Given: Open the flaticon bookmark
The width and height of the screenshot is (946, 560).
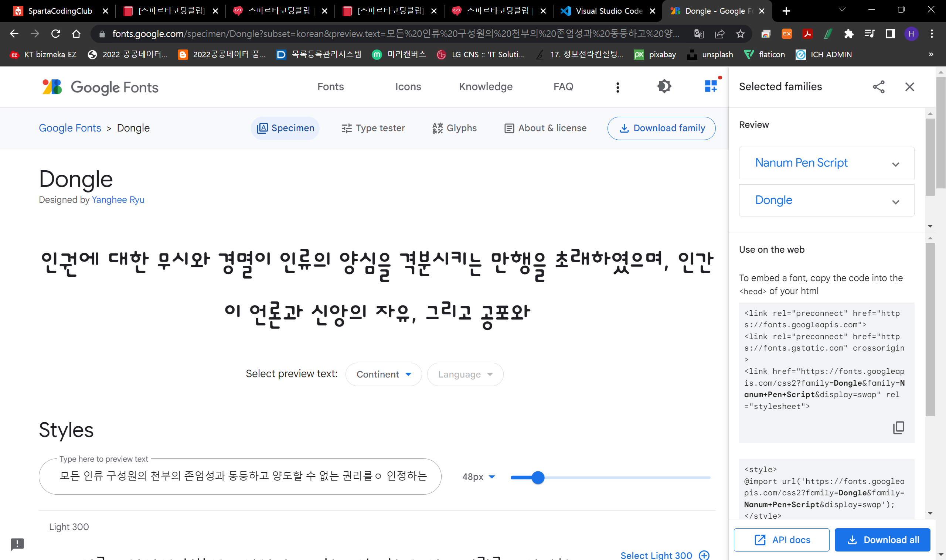Looking at the screenshot, I should point(765,54).
